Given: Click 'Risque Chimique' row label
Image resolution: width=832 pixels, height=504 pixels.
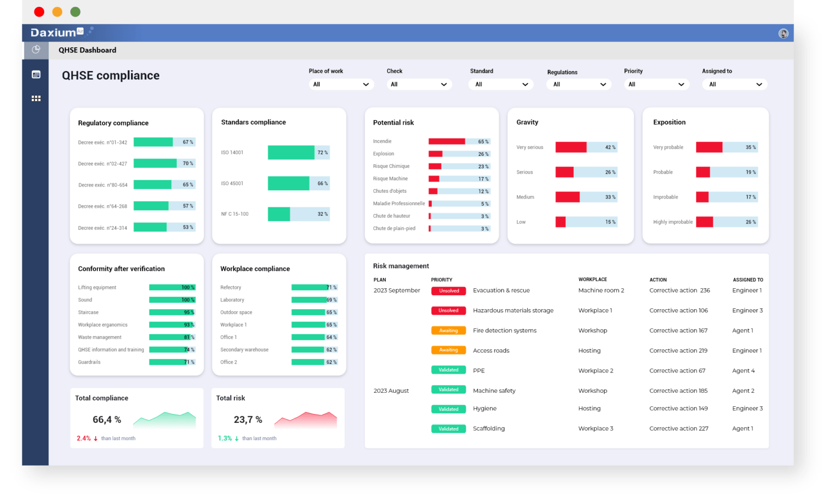Looking at the screenshot, I should point(391,166).
